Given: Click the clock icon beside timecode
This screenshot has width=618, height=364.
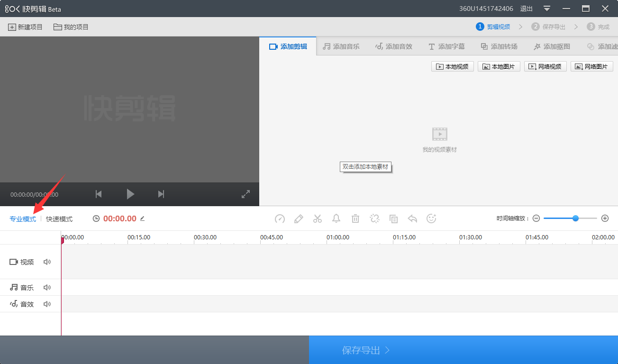Looking at the screenshot, I should click(96, 218).
